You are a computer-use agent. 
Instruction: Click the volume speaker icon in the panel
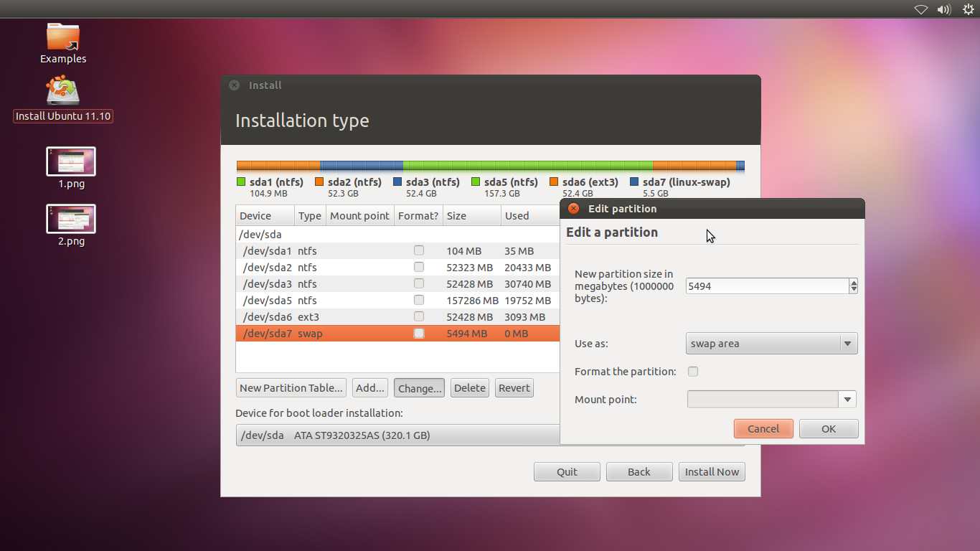[943, 9]
